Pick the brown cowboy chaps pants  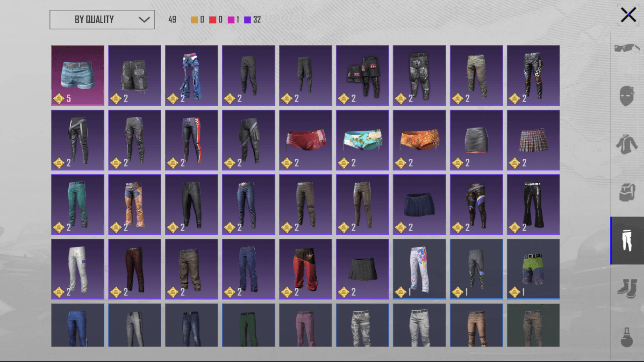click(135, 204)
